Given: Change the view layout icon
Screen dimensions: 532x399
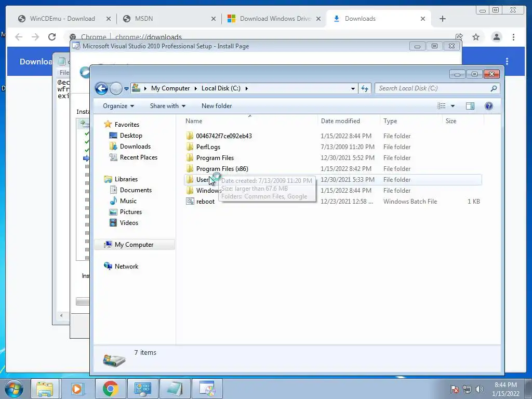Looking at the screenshot, I should [x=442, y=106].
